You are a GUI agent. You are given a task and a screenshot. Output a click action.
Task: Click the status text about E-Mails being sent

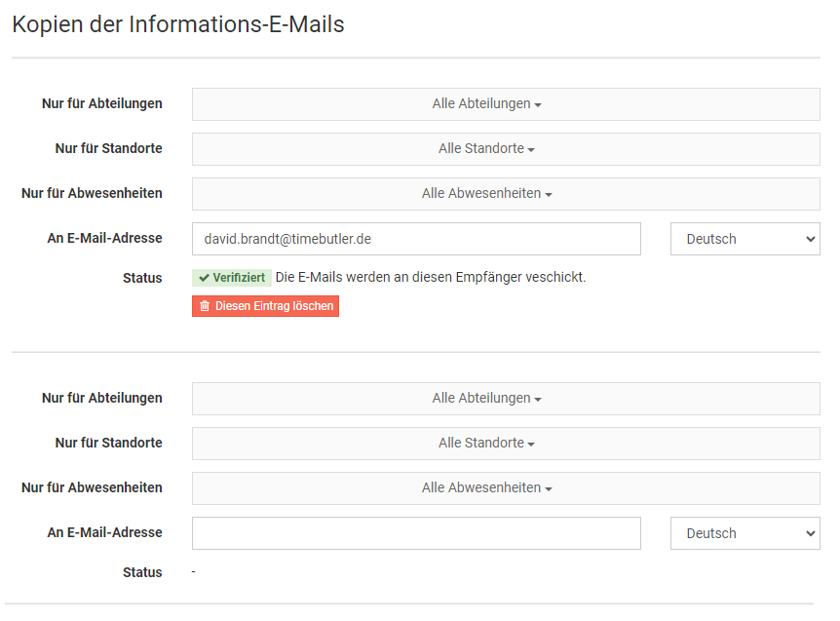(x=431, y=278)
